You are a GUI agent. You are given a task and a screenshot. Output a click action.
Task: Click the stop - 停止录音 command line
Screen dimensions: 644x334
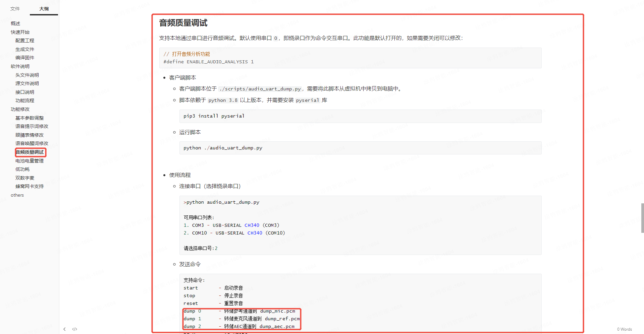(x=213, y=295)
